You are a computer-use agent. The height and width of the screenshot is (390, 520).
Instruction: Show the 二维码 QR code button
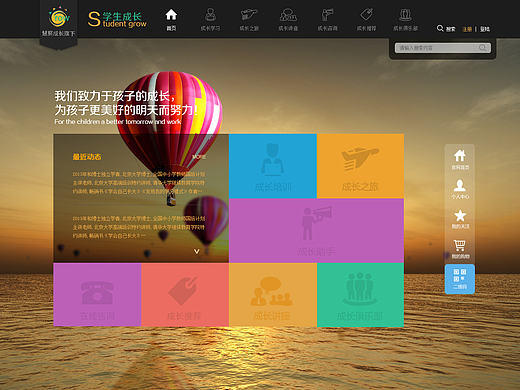[x=460, y=279]
